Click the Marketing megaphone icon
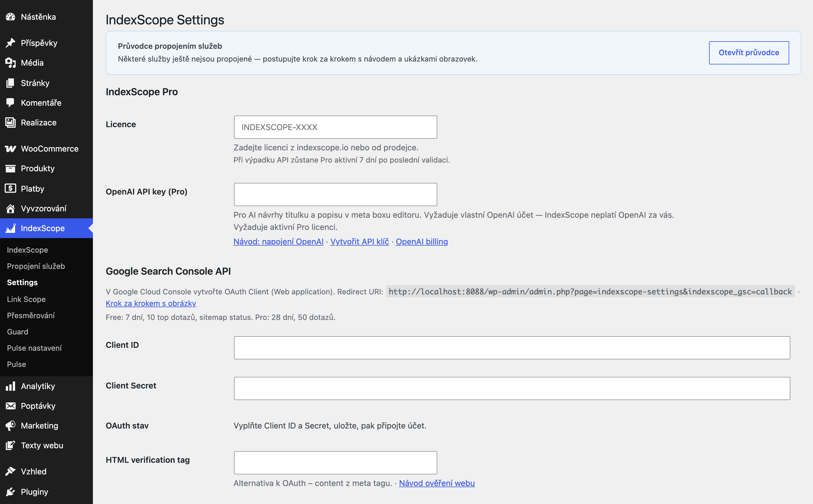The image size is (813, 504). pos(10,425)
